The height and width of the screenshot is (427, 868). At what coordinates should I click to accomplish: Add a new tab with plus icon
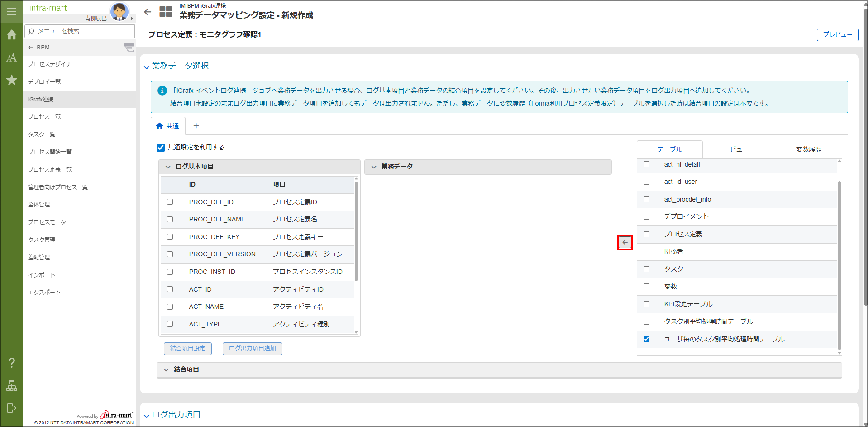point(196,126)
